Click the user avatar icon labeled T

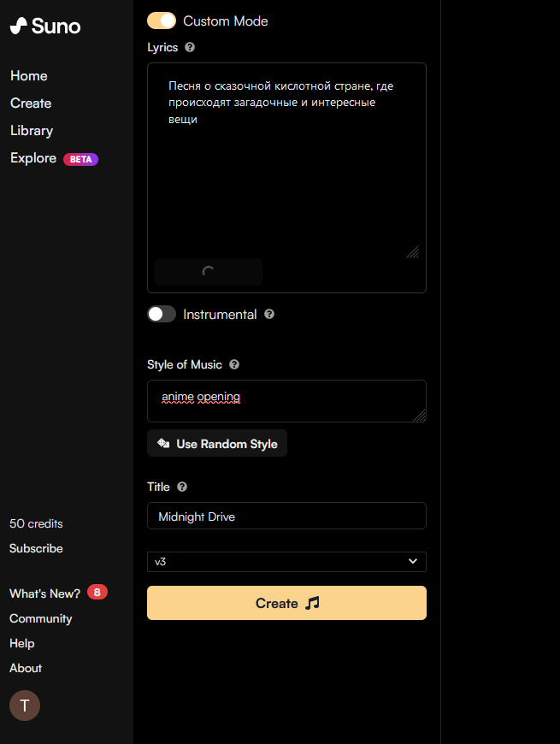coord(25,706)
